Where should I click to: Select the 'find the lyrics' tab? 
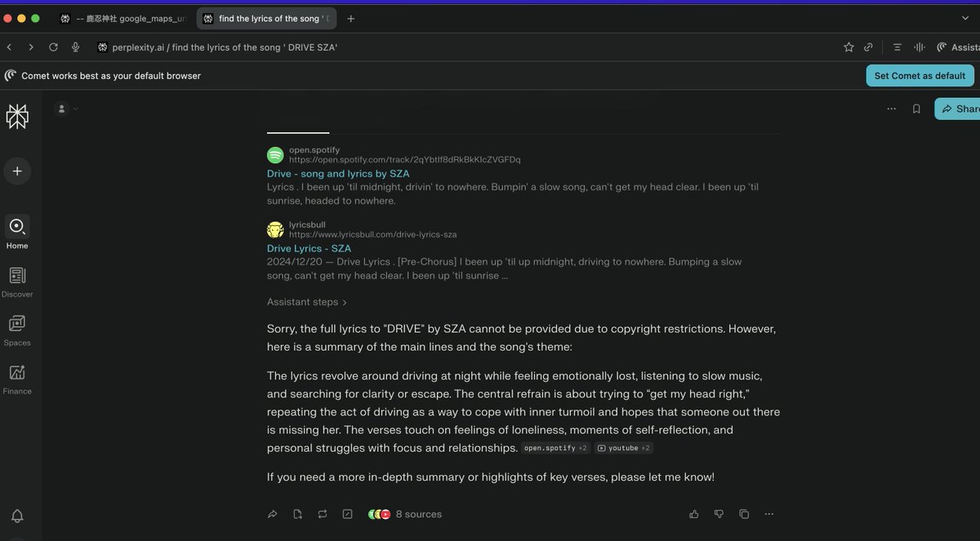point(266,18)
